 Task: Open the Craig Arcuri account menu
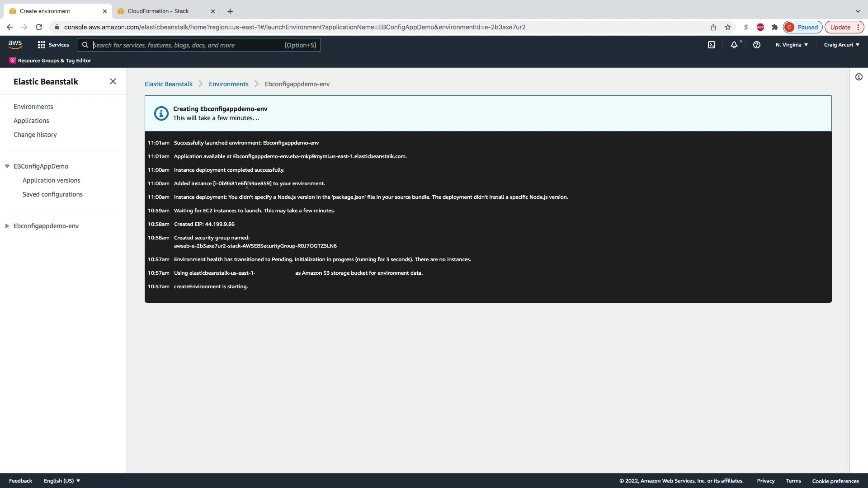pos(841,45)
